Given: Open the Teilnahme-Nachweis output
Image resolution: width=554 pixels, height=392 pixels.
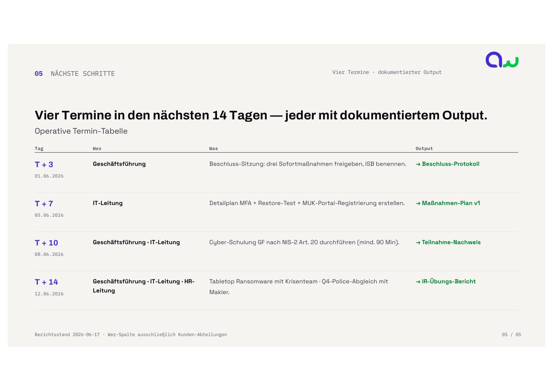Looking at the screenshot, I should [448, 242].
